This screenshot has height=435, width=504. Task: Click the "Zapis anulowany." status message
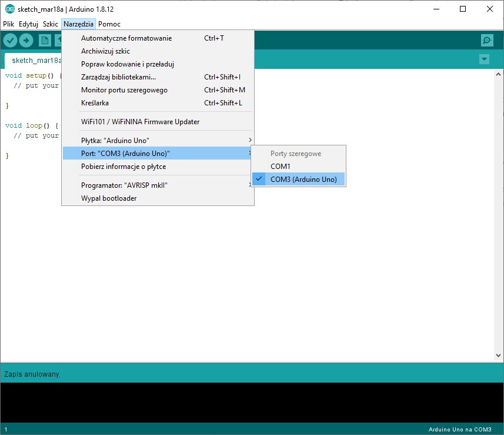32,374
